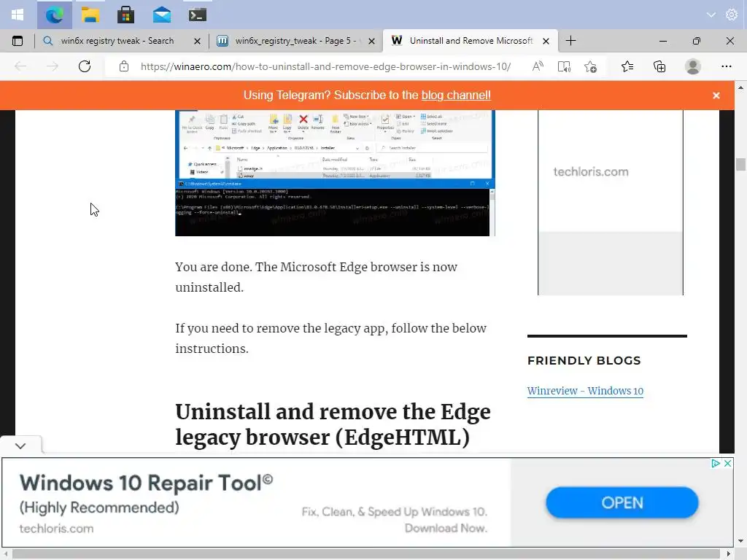Close the win6x registry tweak Search tab

pyautogui.click(x=197, y=42)
